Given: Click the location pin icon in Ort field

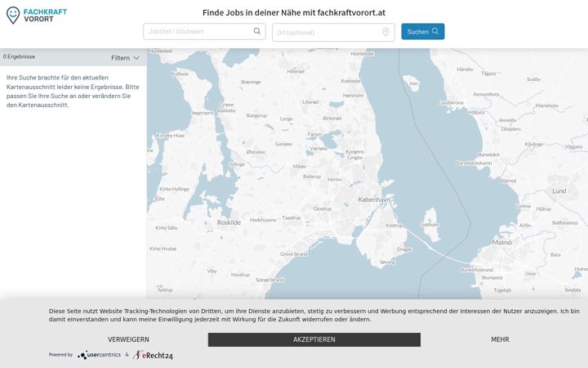Looking at the screenshot, I should (x=385, y=32).
